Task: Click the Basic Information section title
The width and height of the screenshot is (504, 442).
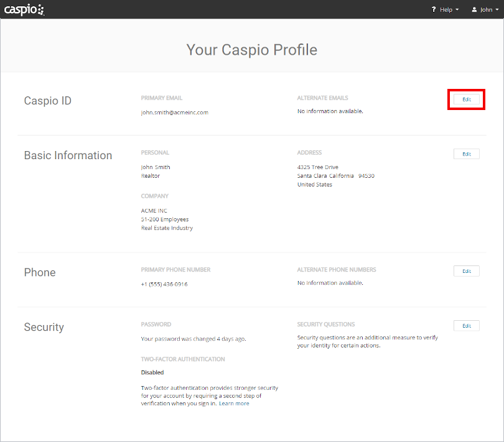Action: point(68,155)
